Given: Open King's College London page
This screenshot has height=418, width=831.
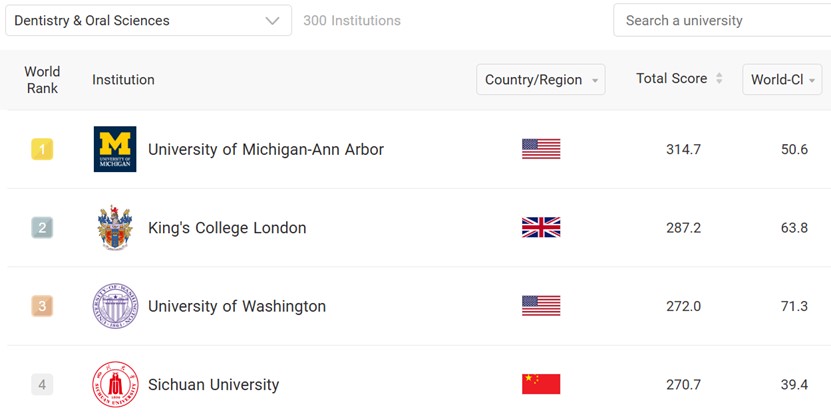Looking at the screenshot, I should point(227,228).
